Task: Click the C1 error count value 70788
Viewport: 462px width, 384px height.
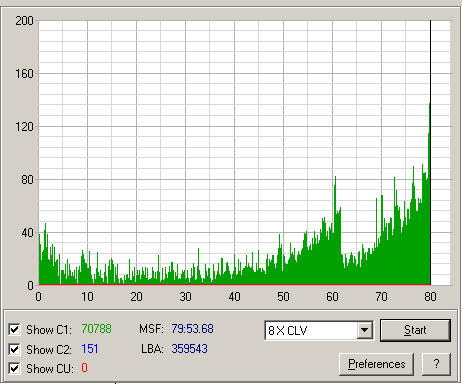Action: coord(96,329)
